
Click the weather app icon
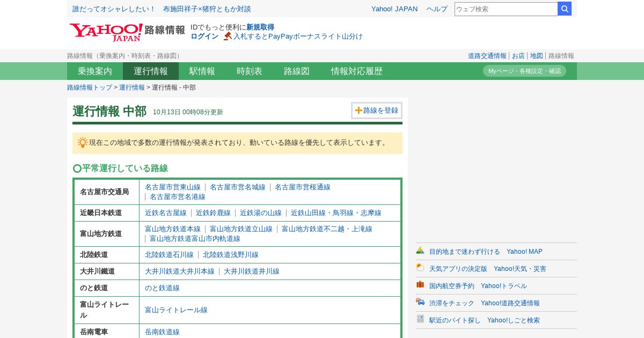(x=420, y=268)
